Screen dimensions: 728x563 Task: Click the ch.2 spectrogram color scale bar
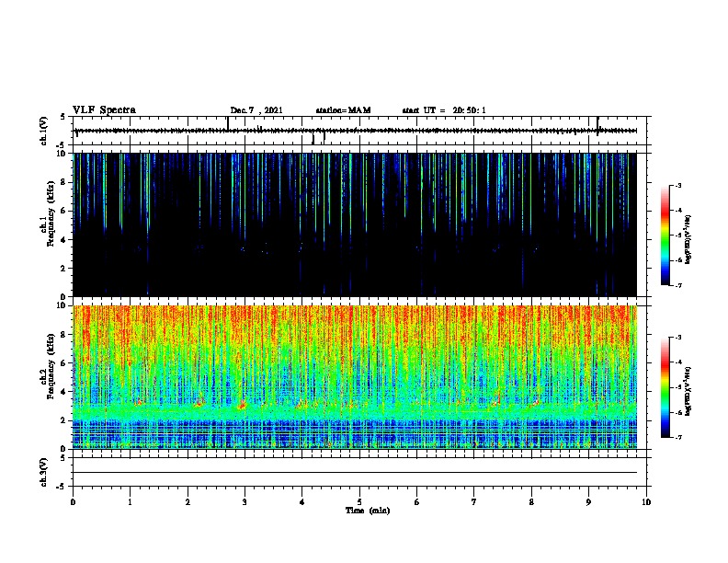pos(665,387)
